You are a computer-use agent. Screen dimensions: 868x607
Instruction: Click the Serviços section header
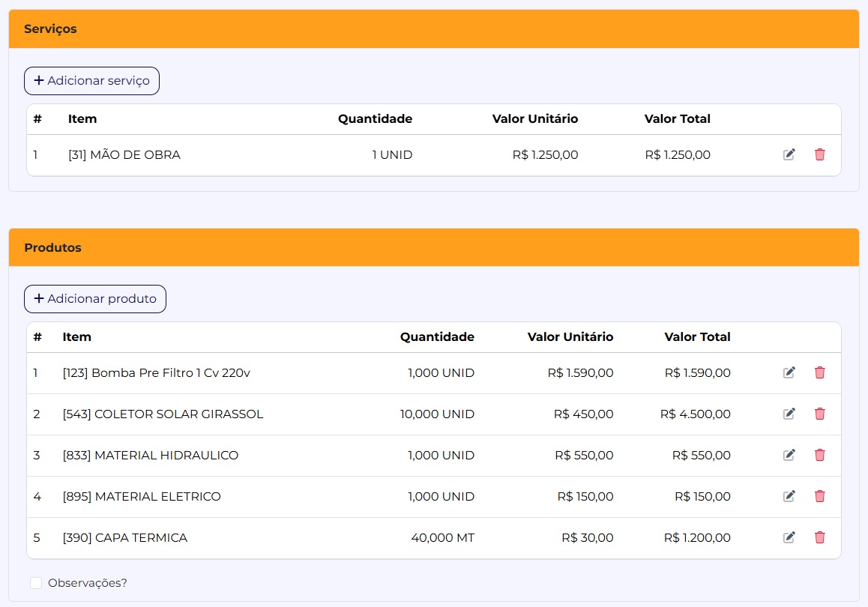pos(50,29)
